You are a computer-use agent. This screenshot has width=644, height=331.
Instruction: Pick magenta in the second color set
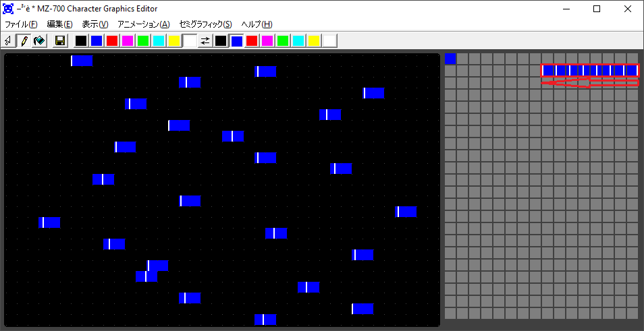click(267, 41)
